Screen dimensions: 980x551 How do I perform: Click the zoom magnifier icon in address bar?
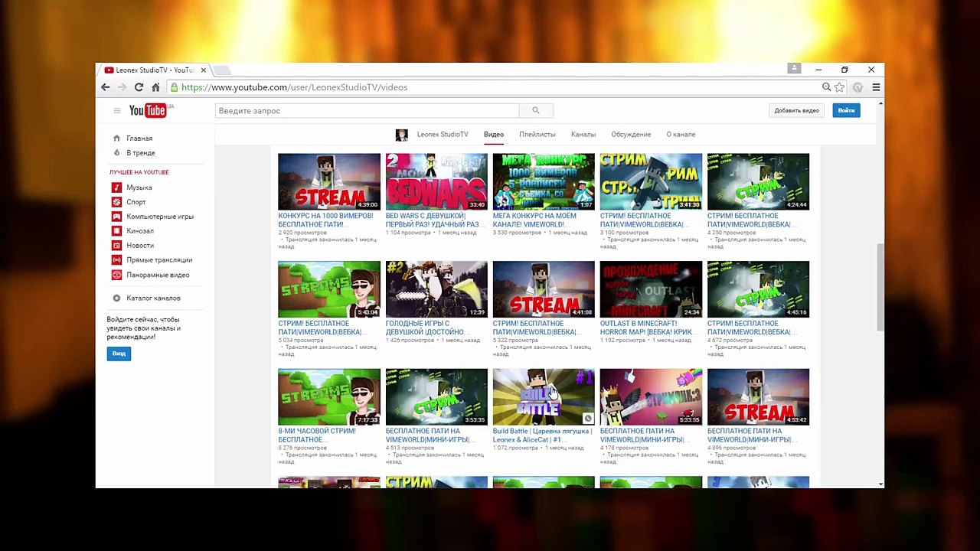coord(826,87)
